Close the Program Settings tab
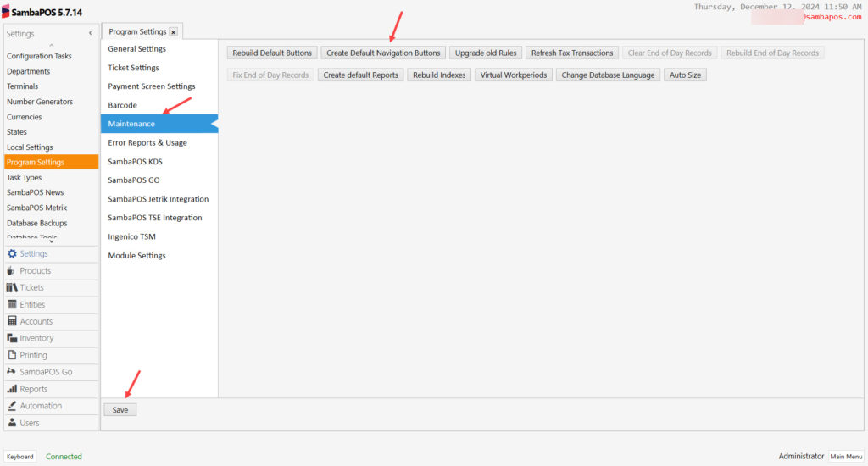The height and width of the screenshot is (466, 868). pos(173,32)
